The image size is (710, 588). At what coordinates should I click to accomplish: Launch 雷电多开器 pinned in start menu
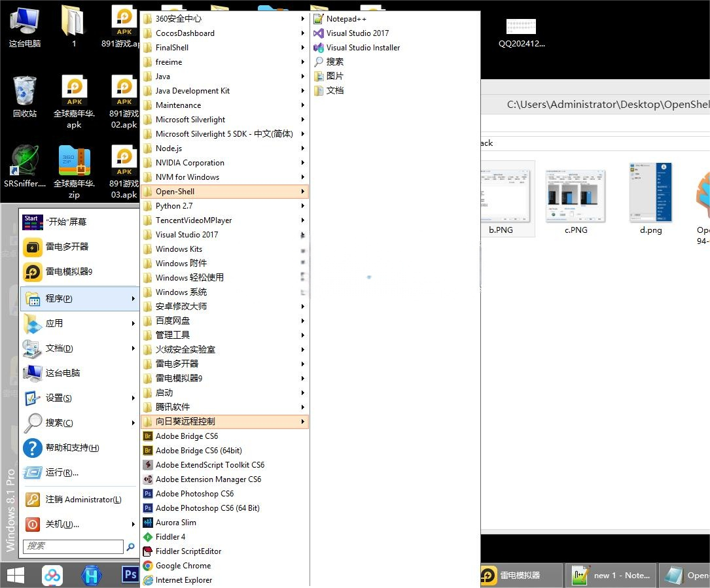(80, 247)
